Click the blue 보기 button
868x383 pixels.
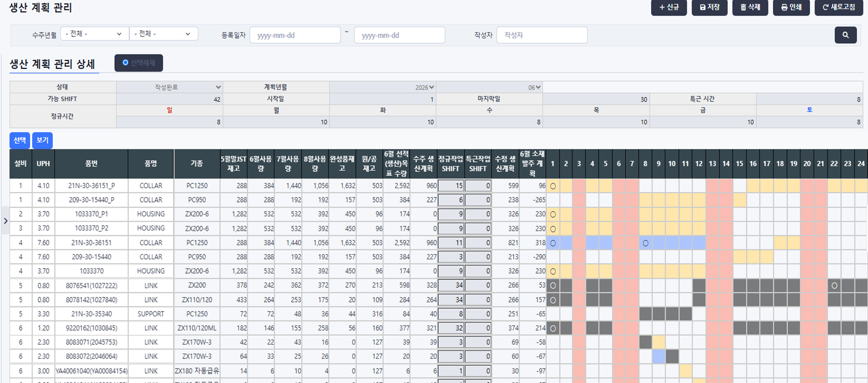point(42,140)
